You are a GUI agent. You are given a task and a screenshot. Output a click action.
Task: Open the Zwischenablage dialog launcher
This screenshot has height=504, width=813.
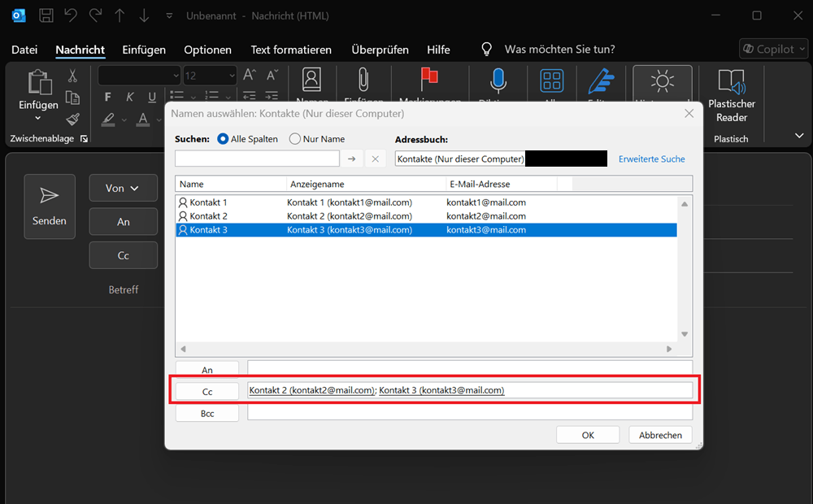[84, 139]
